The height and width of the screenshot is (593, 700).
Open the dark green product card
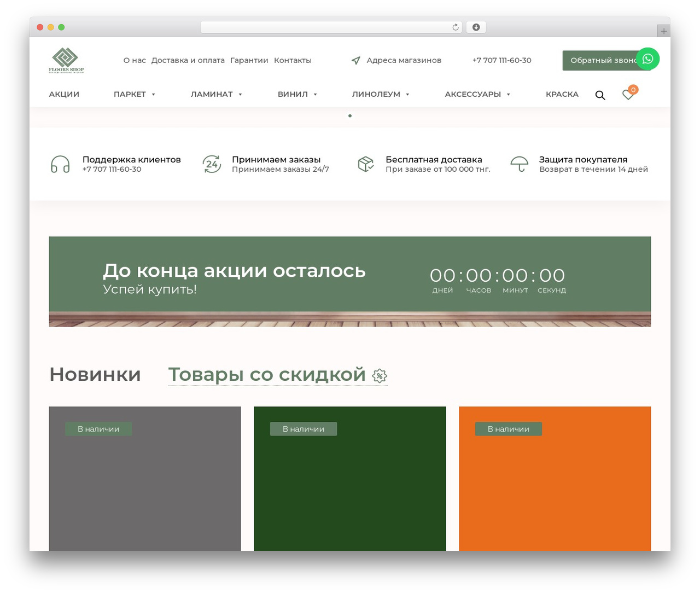pos(350,479)
